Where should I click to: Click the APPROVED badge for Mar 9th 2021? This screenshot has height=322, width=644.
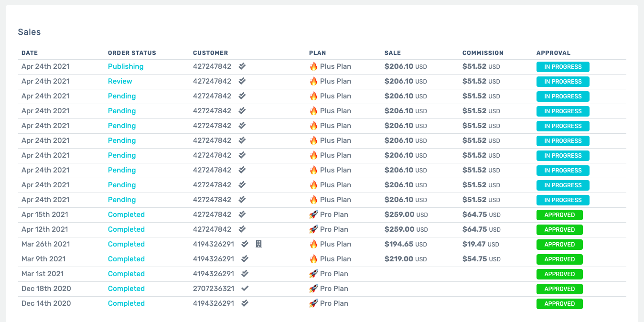click(x=559, y=259)
